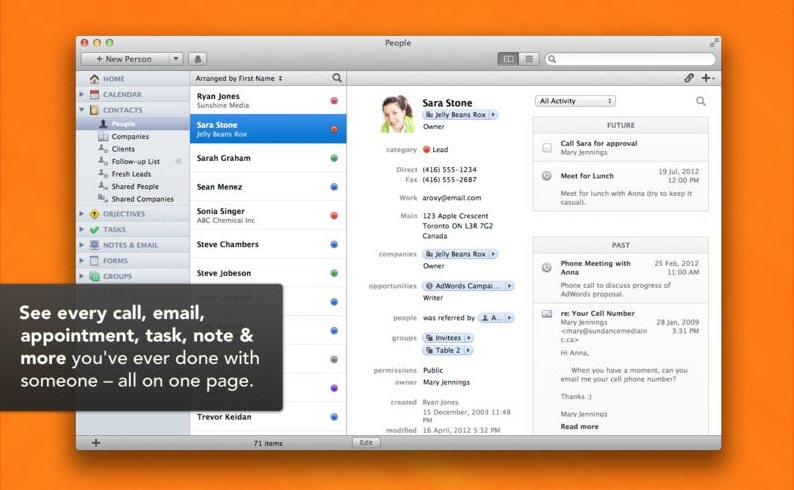
Task: Click the Shared Companies icon
Action: (x=103, y=198)
